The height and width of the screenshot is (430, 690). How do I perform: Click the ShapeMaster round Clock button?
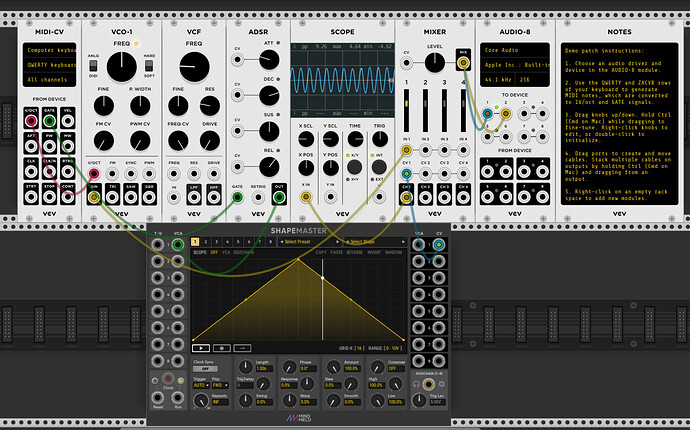click(x=168, y=378)
